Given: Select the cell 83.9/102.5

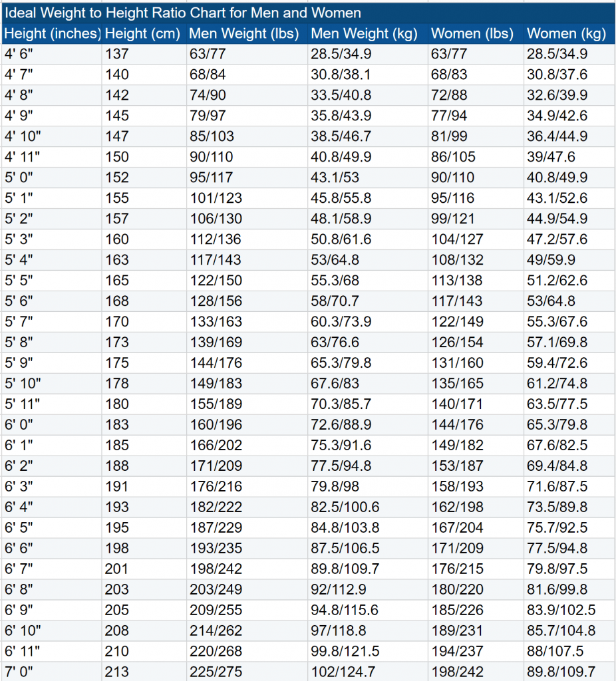Looking at the screenshot, I should tap(569, 610).
